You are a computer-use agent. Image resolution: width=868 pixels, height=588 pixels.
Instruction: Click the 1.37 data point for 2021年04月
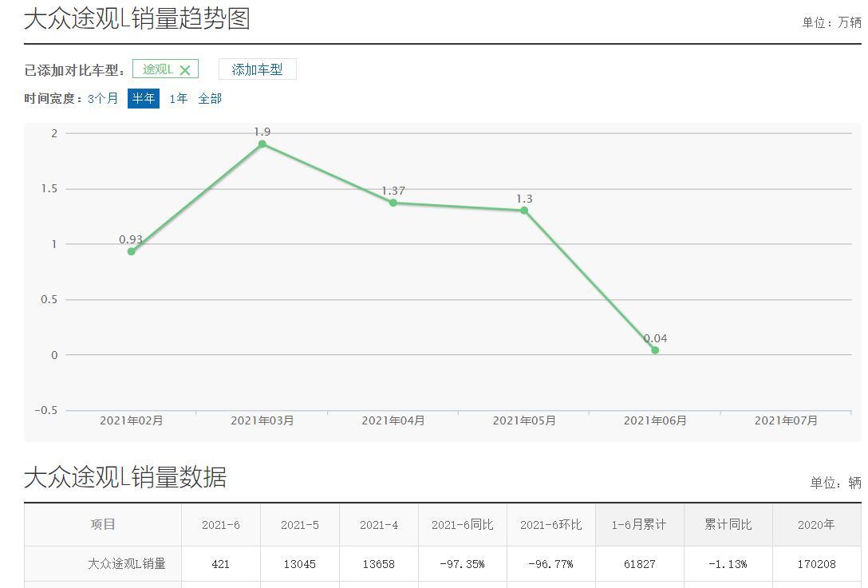393,203
